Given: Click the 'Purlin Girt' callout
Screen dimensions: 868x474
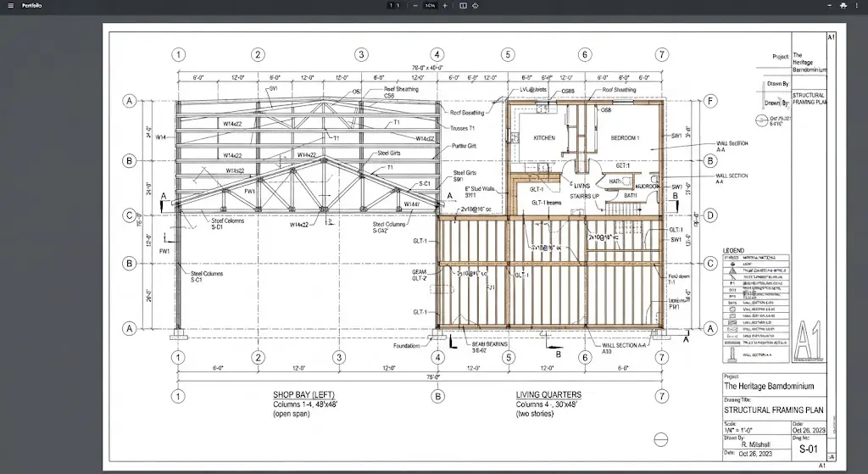Looking at the screenshot, I should [464, 146].
